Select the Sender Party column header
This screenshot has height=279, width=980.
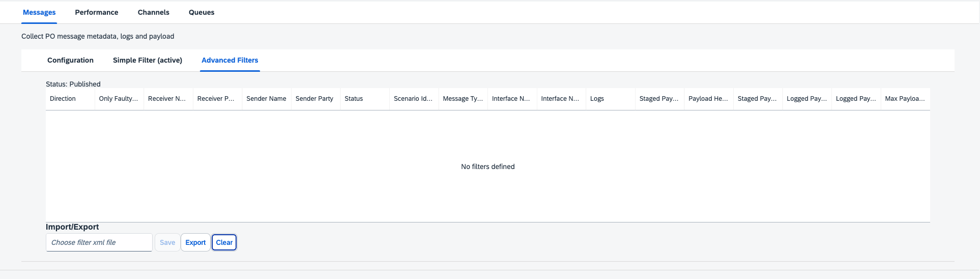click(314, 99)
